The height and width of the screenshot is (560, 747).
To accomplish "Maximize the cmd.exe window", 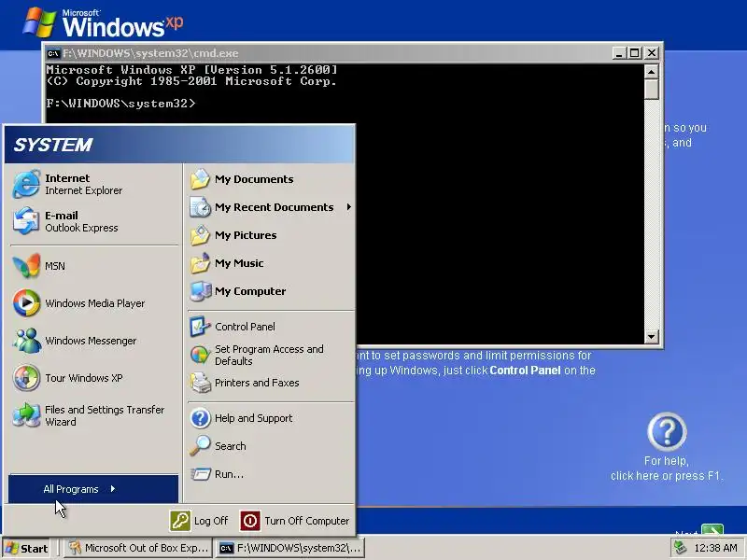I will coord(635,53).
